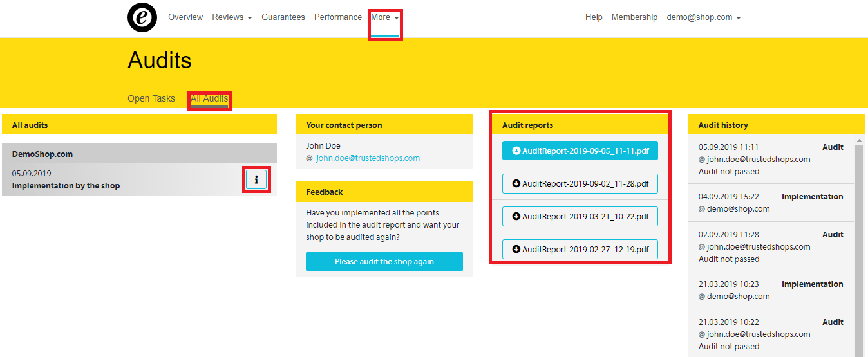The width and height of the screenshot is (868, 357).
Task: Click scroll-up arrow in Audit history
Action: click(x=859, y=140)
